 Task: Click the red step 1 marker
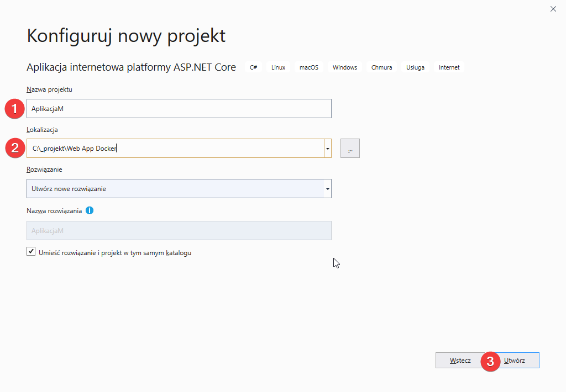point(14,109)
